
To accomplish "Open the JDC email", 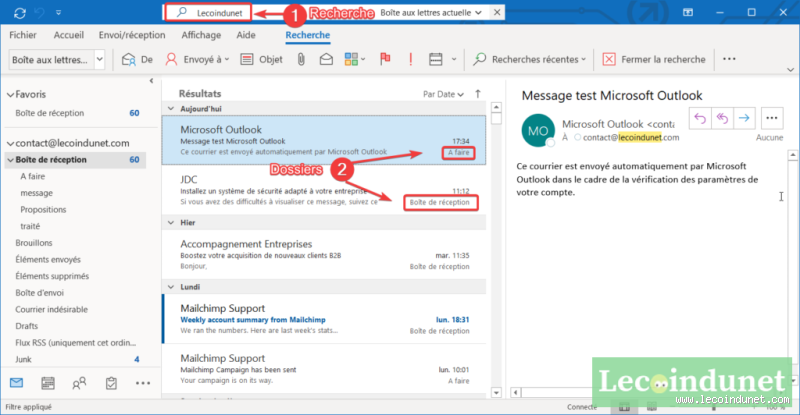I will click(324, 190).
